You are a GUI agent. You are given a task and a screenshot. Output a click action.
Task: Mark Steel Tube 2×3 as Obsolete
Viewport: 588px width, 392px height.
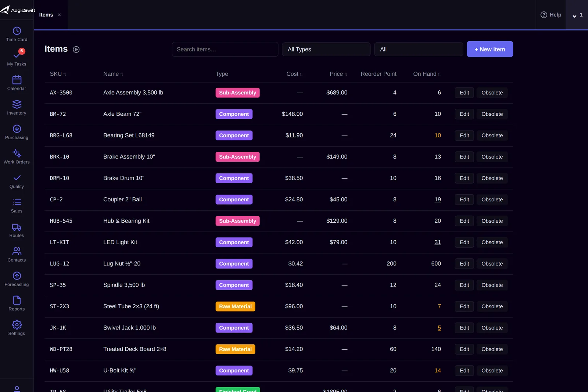coord(492,306)
